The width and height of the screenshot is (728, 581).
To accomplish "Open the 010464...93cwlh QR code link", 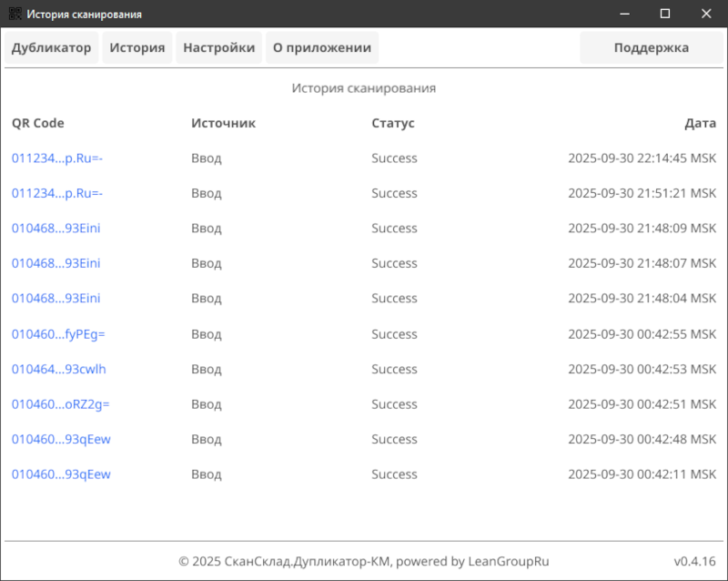I will point(58,369).
